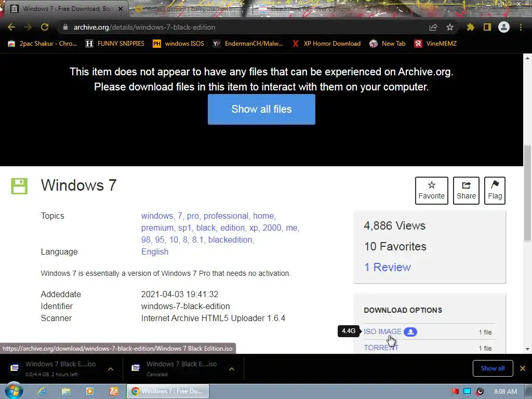Open the orange browser icon on taskbar
This screenshot has width=532, height=399.
point(114,391)
